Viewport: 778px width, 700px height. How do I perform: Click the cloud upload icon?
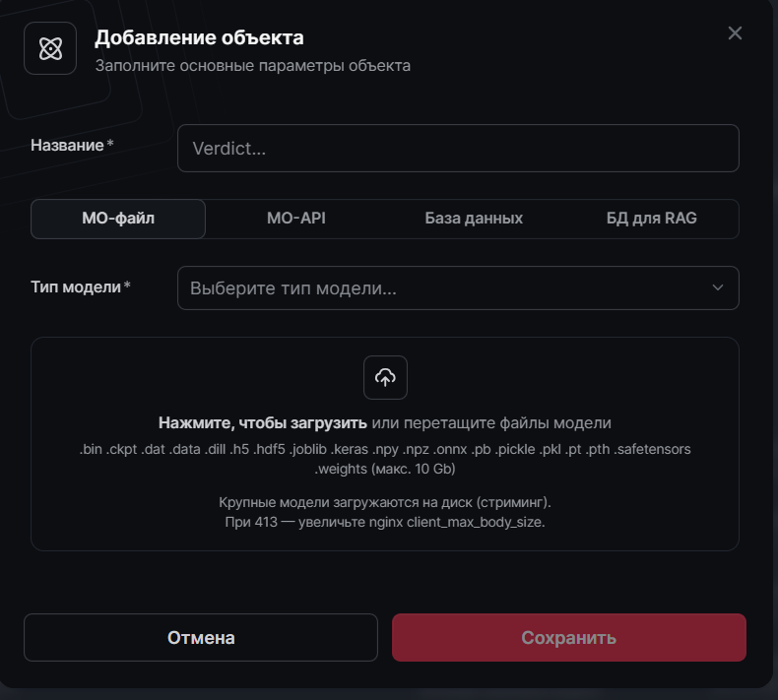pyautogui.click(x=385, y=377)
